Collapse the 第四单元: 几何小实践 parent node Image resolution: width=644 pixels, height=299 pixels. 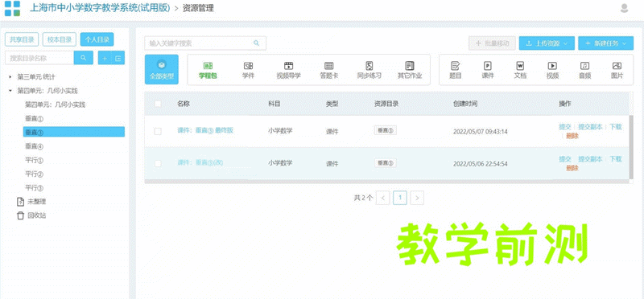10,91
